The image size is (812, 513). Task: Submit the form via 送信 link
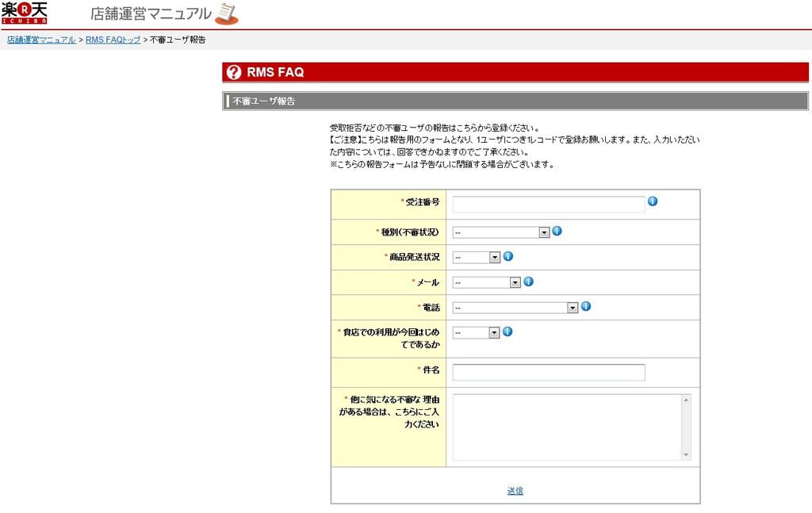pyautogui.click(x=515, y=491)
